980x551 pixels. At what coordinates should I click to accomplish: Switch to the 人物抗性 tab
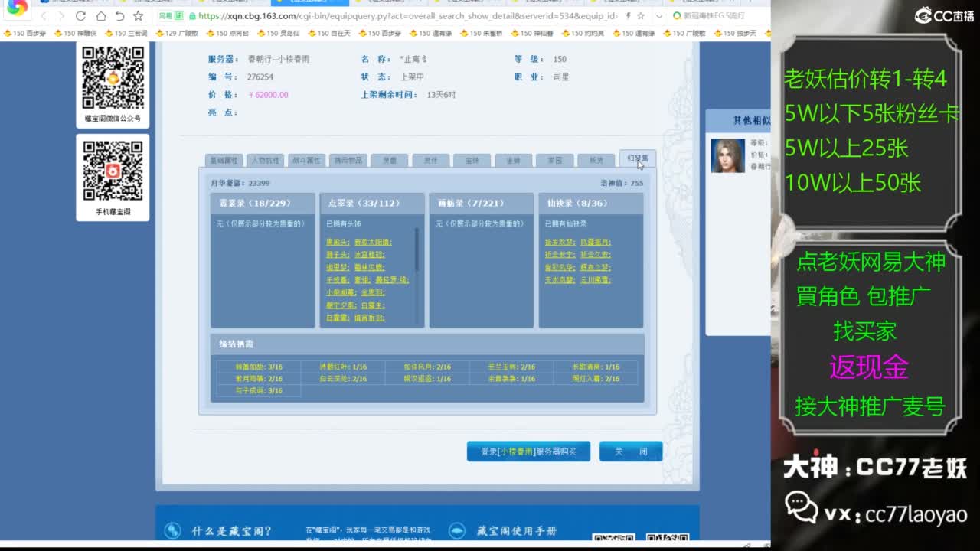[265, 161]
